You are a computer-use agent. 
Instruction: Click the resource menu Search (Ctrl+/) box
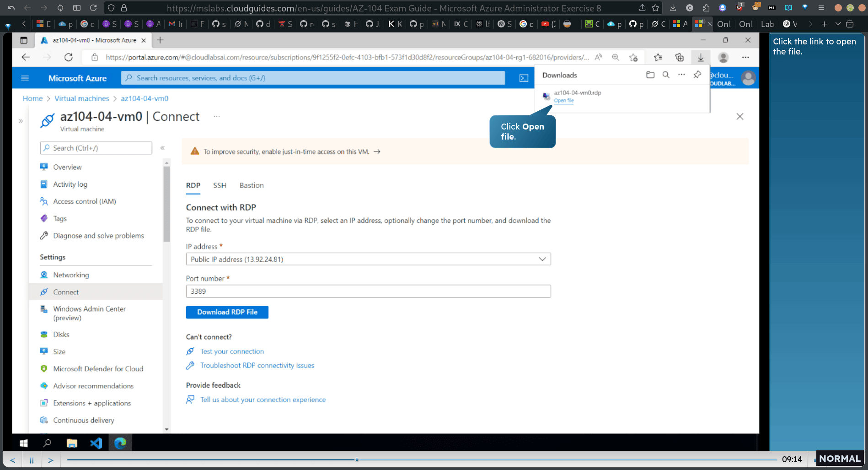[x=96, y=148]
